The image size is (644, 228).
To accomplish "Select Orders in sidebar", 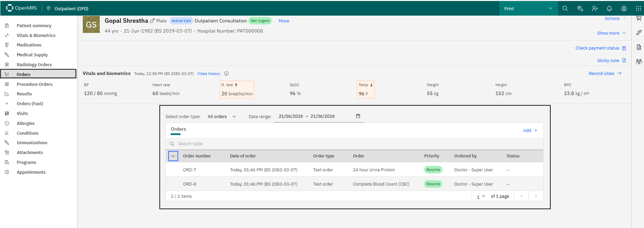I will tap(39, 74).
